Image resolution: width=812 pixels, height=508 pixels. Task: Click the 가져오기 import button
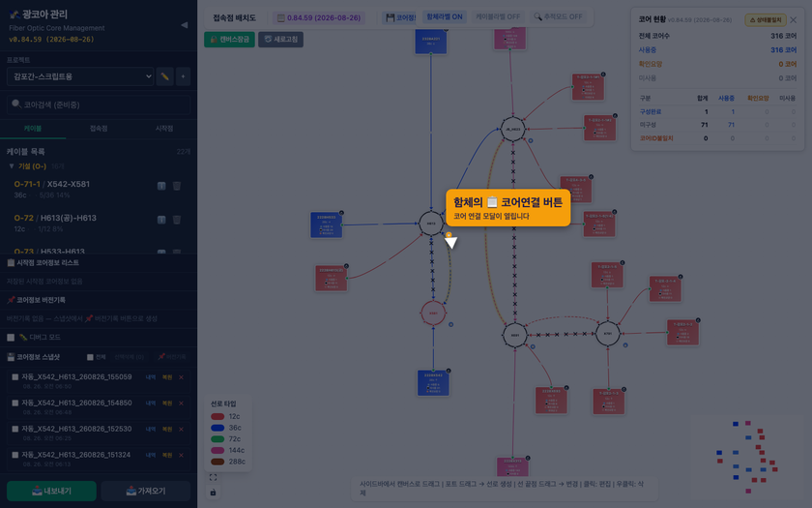(x=146, y=491)
